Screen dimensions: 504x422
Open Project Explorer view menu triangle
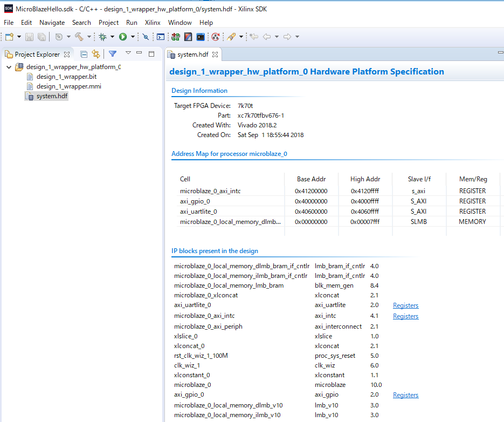click(x=128, y=53)
